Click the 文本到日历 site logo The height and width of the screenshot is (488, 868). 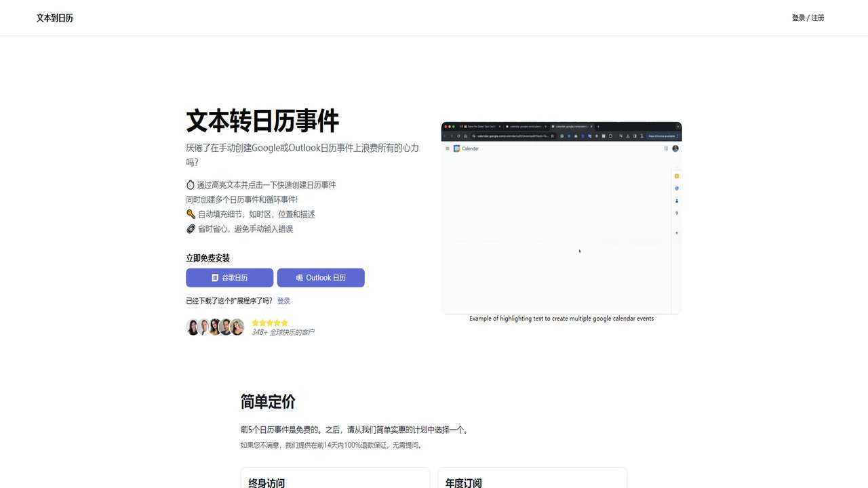(x=55, y=18)
